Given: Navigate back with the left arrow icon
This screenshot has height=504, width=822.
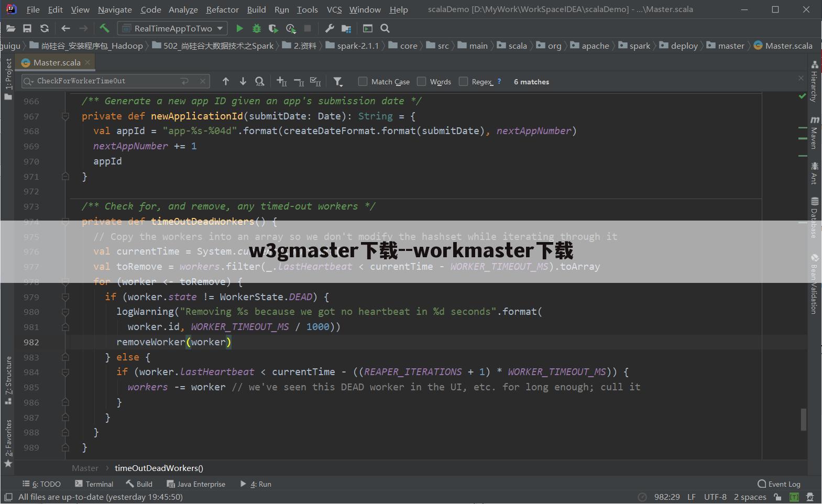Looking at the screenshot, I should coord(65,28).
